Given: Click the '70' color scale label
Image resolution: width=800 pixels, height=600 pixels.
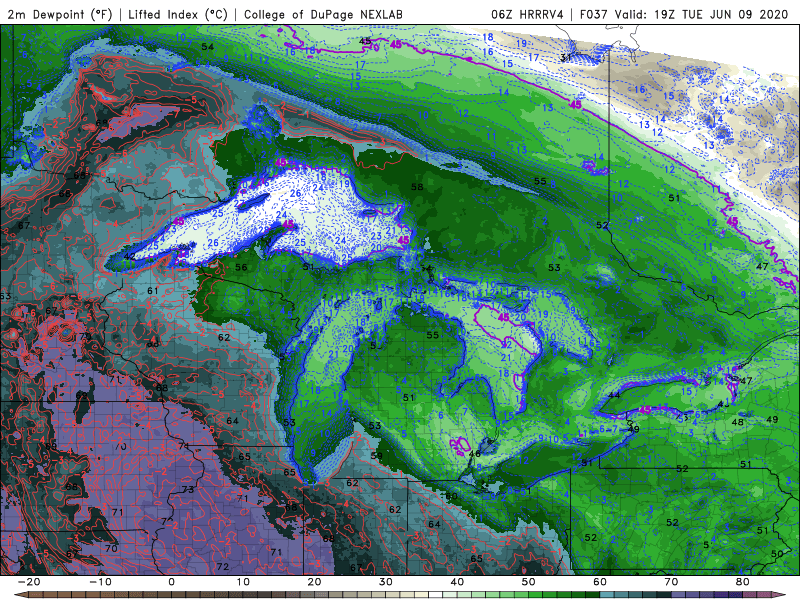Looking at the screenshot, I should click(x=671, y=582).
